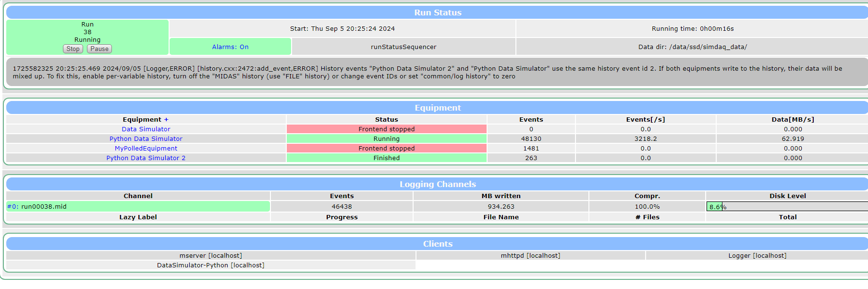Click the Events[/s] column header
This screenshot has width=868, height=289.
coord(646,119)
